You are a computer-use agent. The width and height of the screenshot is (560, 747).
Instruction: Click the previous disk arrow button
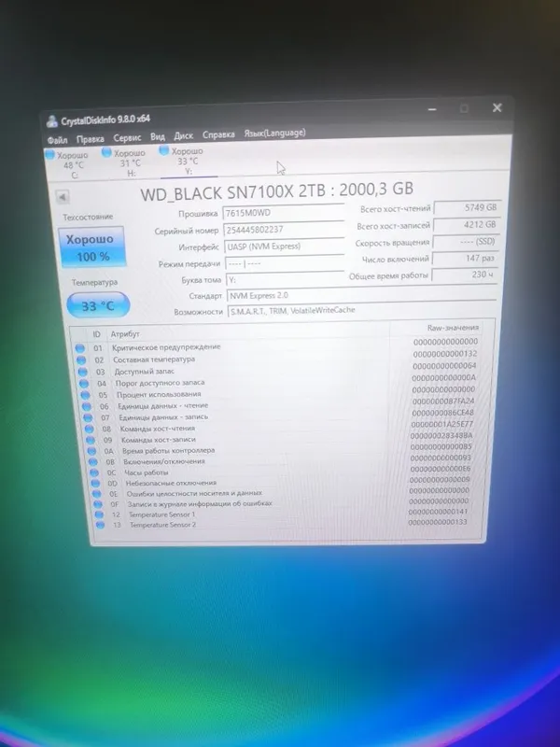pyautogui.click(x=63, y=196)
